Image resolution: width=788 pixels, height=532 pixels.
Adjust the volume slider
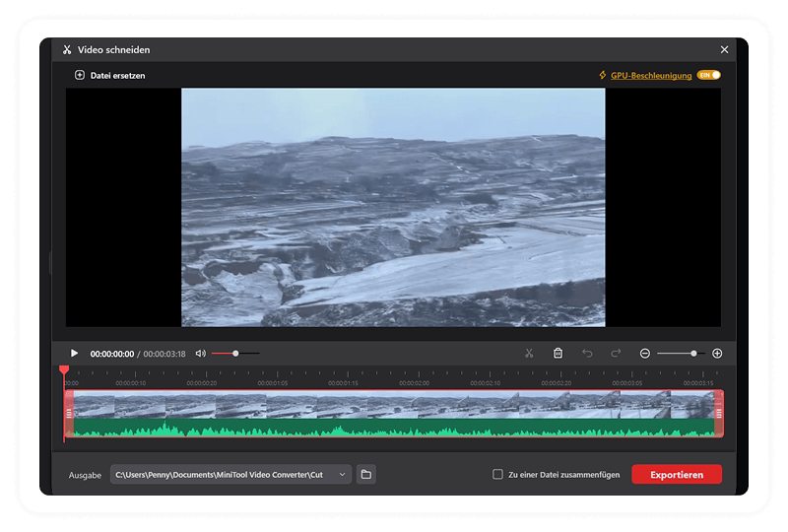pos(235,354)
